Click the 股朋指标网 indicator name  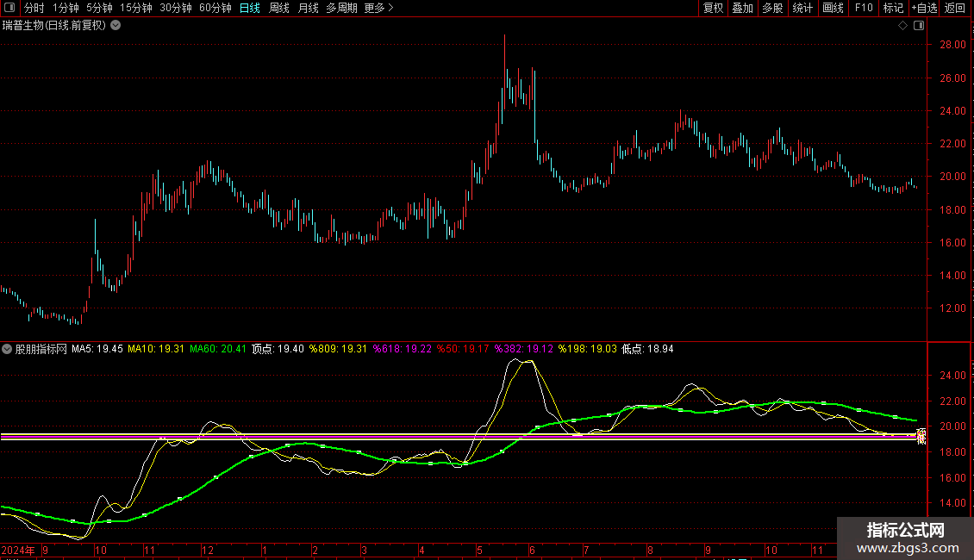(x=41, y=349)
